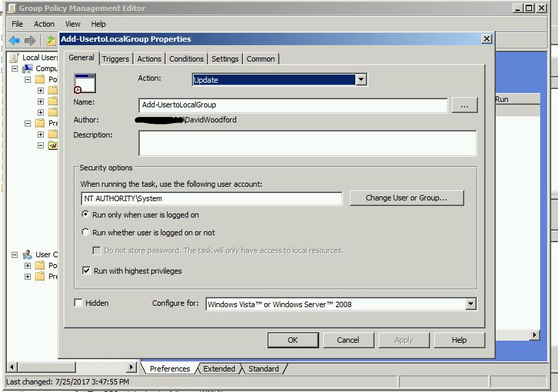Switch to Extended view tab at bottom
558x392 pixels.
[219, 369]
